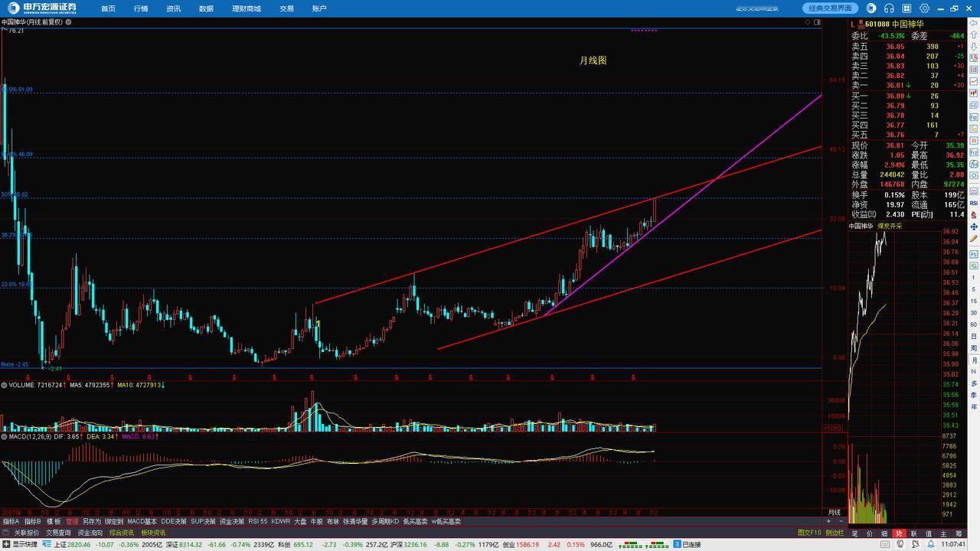The height and width of the screenshot is (551, 980).
Task: Apply KDWR indicator template
Action: [281, 521]
